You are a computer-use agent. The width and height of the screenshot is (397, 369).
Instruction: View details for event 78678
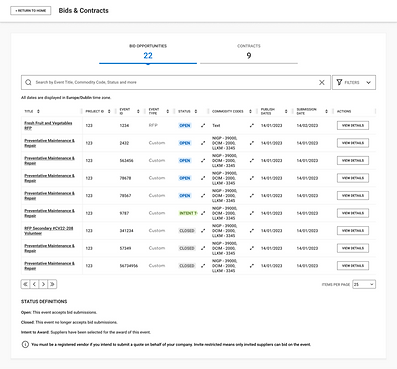(x=353, y=178)
